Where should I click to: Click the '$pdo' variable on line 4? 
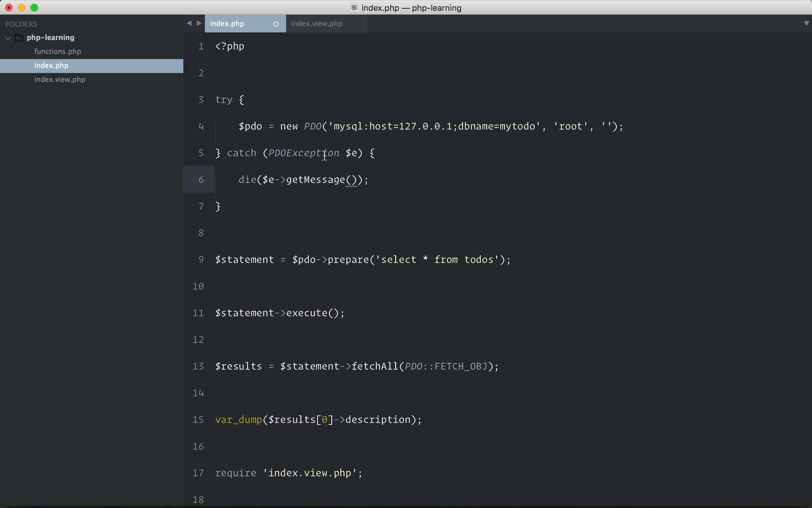point(250,127)
